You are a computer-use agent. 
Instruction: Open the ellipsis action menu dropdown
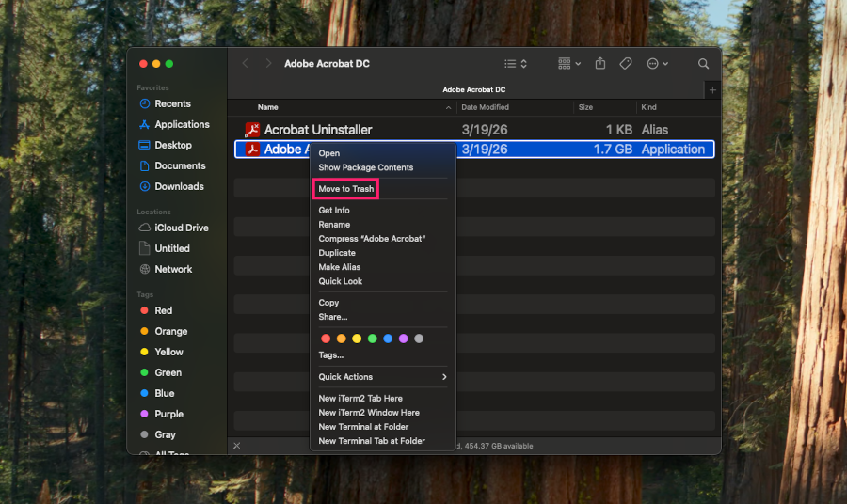658,64
